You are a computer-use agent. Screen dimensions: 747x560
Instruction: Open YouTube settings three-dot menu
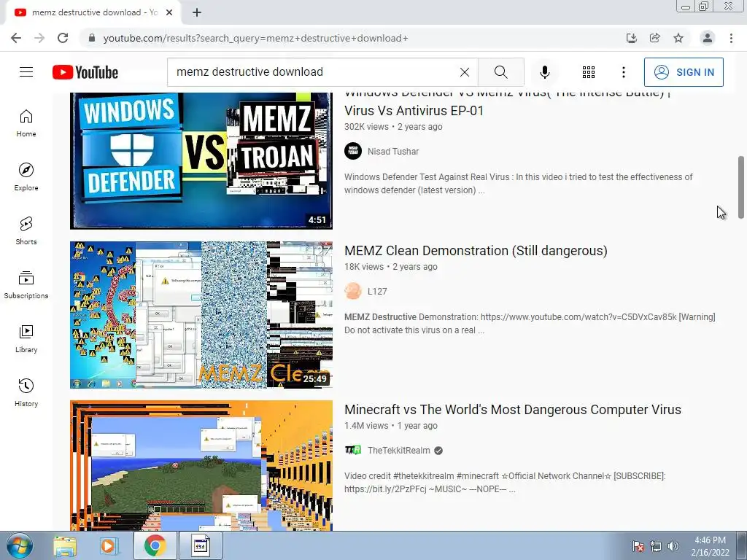pyautogui.click(x=623, y=72)
